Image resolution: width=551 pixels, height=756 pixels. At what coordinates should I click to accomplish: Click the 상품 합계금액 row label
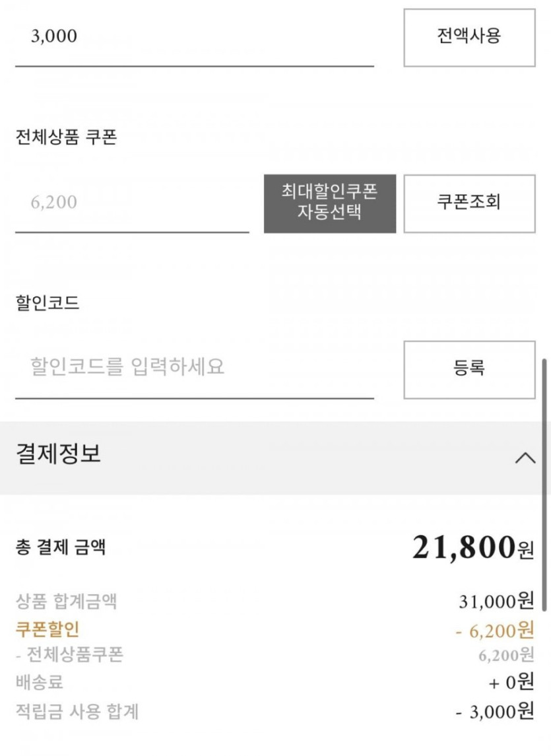tap(66, 601)
